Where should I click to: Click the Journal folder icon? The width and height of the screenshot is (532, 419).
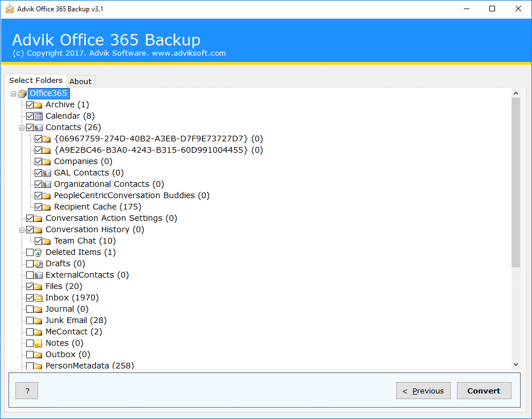(x=38, y=309)
